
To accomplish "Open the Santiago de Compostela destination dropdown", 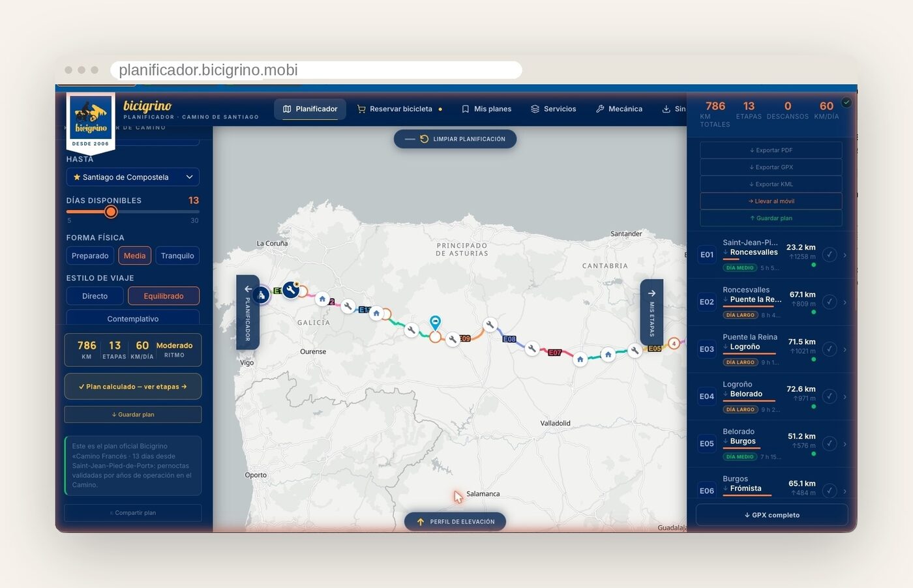I will [x=133, y=177].
